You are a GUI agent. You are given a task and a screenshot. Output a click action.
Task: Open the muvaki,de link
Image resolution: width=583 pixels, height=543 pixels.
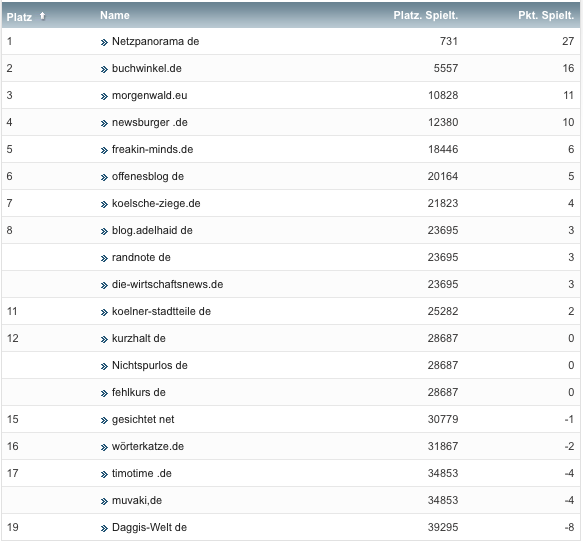click(x=137, y=500)
